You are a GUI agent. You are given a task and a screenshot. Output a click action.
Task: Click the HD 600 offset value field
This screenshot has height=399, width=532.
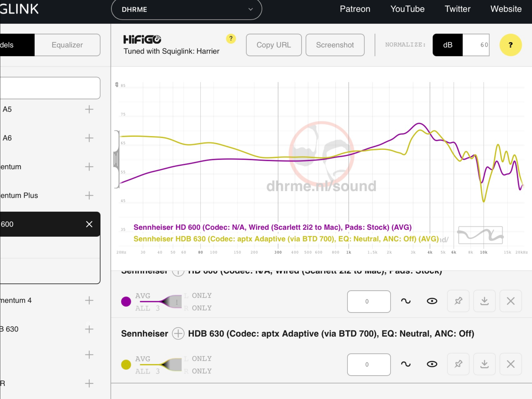pos(369,302)
